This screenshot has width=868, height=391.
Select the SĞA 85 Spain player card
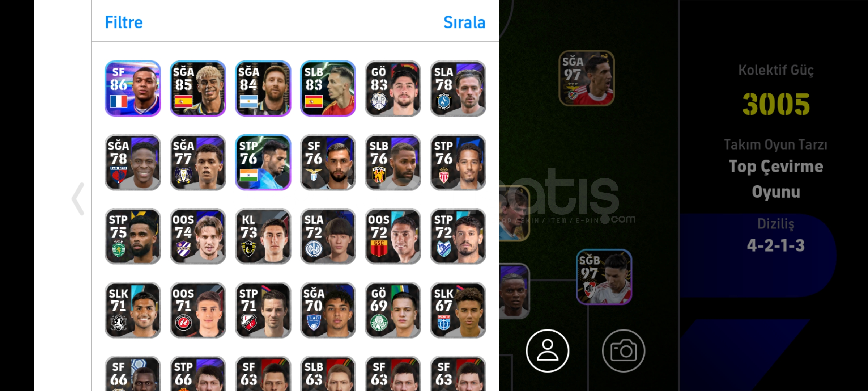pos(198,88)
